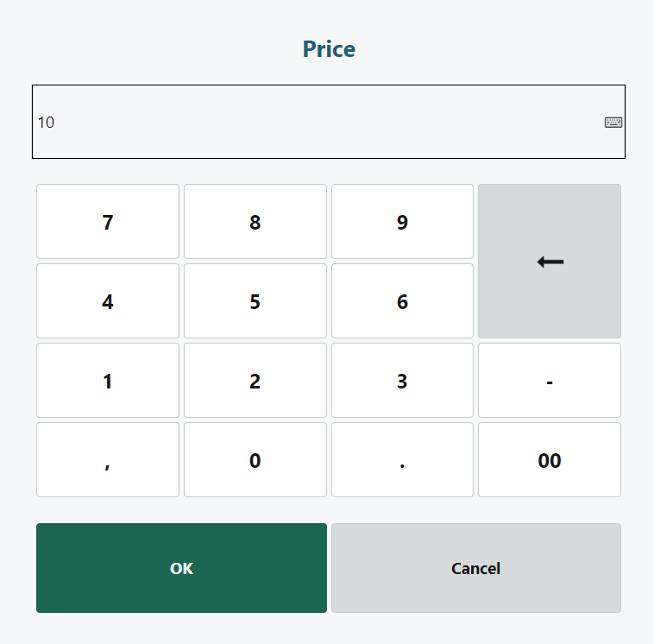Select the number 6 key
This screenshot has height=644, width=654.
402,301
